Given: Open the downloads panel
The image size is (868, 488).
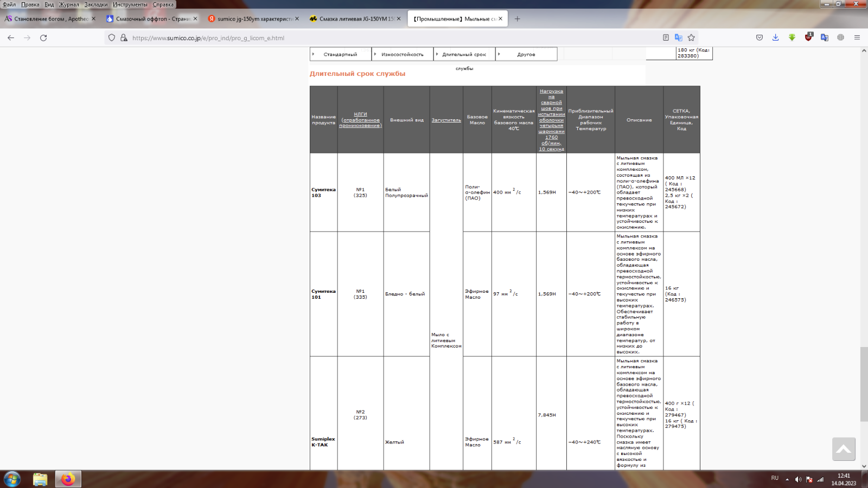Looking at the screenshot, I should 776,38.
